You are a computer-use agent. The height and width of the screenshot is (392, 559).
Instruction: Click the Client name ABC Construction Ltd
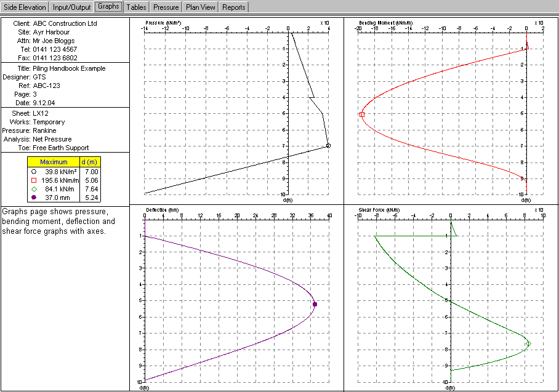[x=65, y=23]
